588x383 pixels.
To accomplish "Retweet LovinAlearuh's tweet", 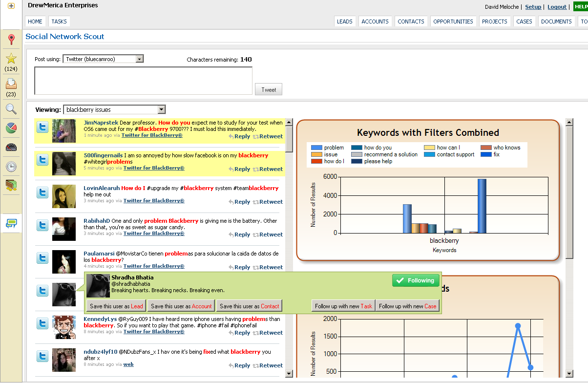I will pyautogui.click(x=268, y=202).
